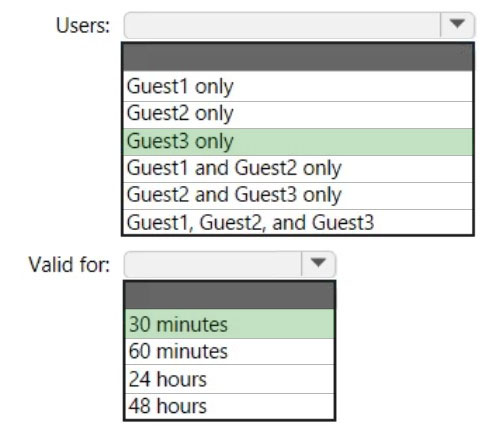Select Guest2 and Guest3 only

point(298,196)
